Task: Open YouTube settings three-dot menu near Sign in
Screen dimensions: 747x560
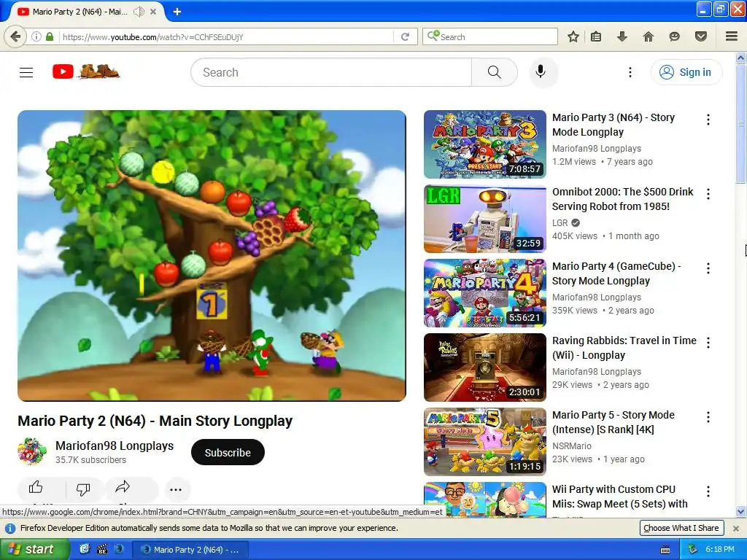Action: 630,72
